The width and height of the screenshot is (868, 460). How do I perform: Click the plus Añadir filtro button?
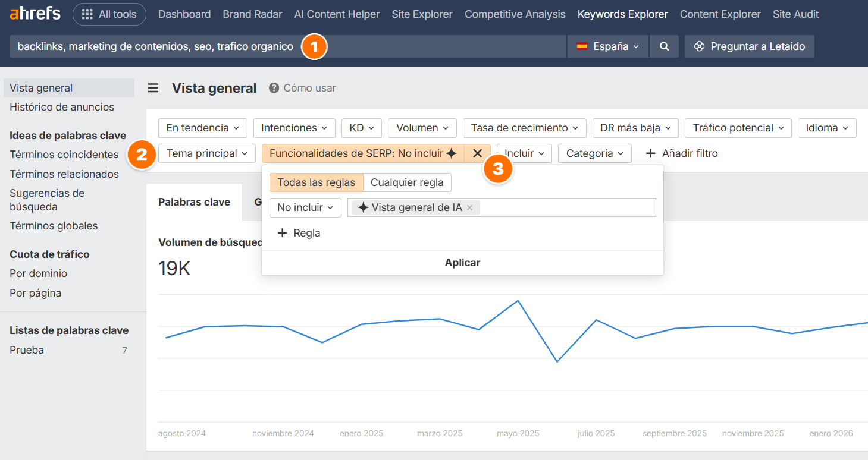[682, 153]
